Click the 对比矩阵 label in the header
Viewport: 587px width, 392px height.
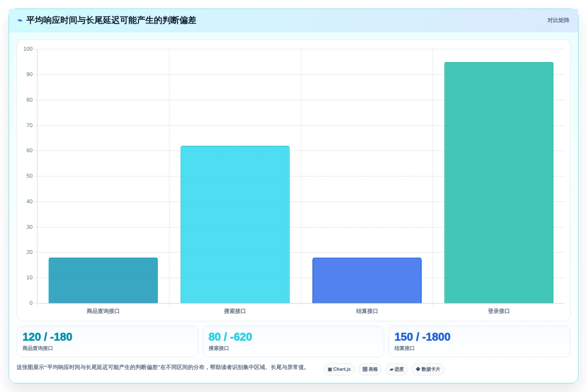click(558, 20)
